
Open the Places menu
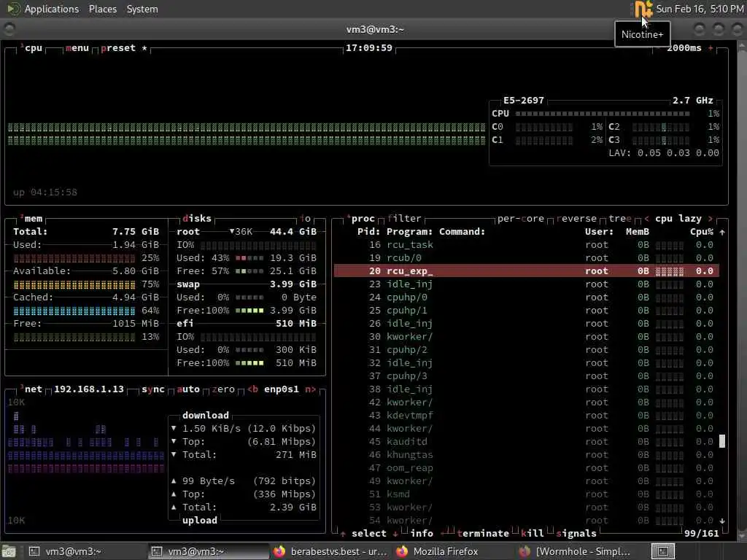click(102, 9)
